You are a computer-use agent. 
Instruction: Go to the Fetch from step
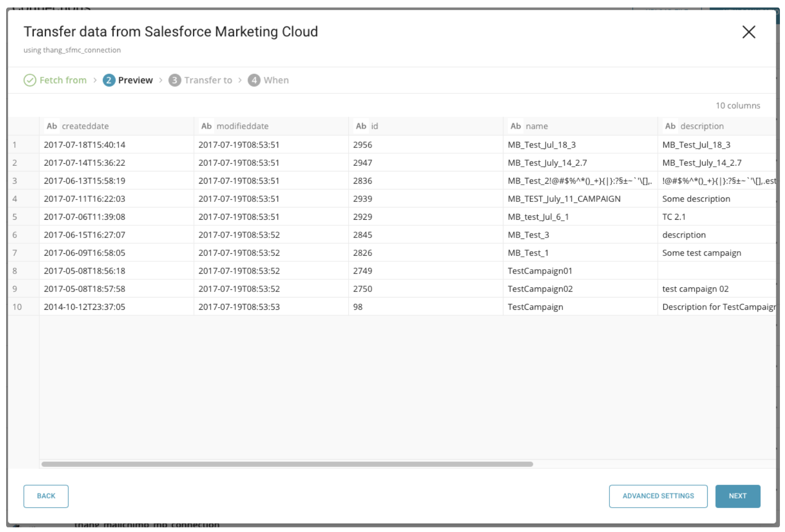[63, 80]
